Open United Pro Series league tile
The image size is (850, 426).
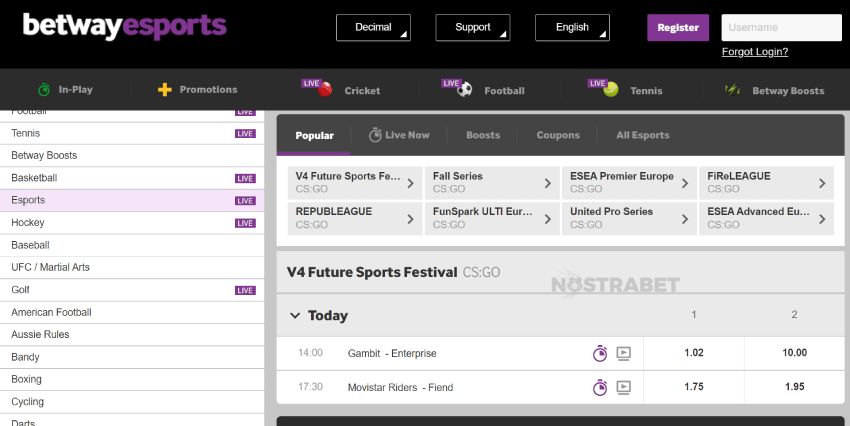(x=629, y=218)
